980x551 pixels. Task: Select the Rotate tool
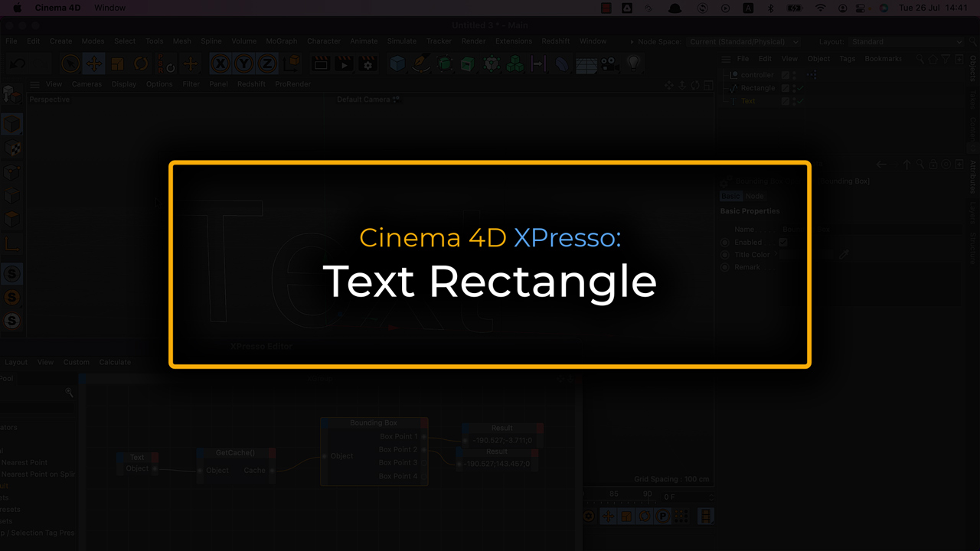141,64
